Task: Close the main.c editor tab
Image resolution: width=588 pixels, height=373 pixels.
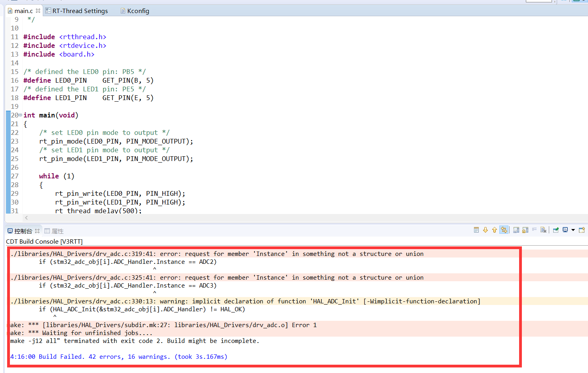Action: (38, 11)
